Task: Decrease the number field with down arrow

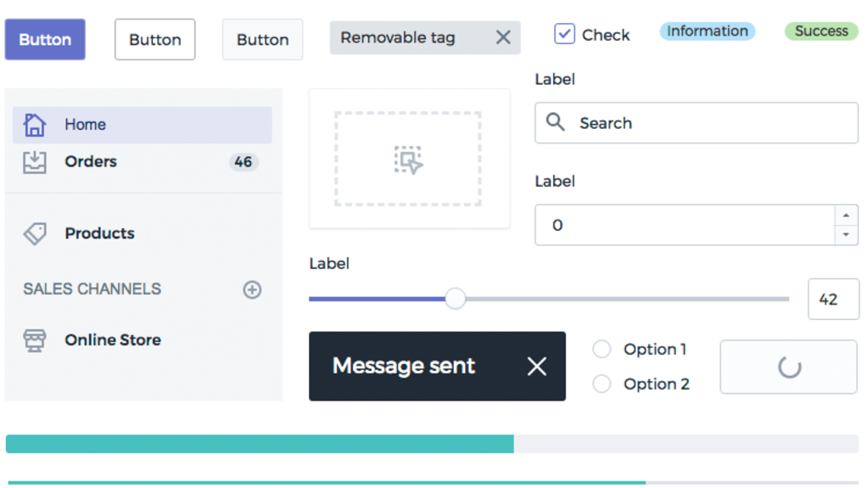Action: [846, 235]
